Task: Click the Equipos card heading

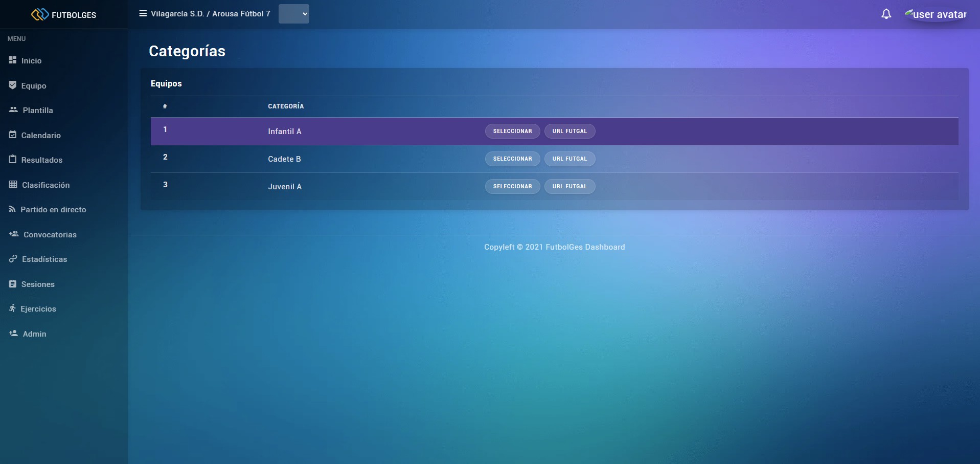Action: (x=166, y=83)
